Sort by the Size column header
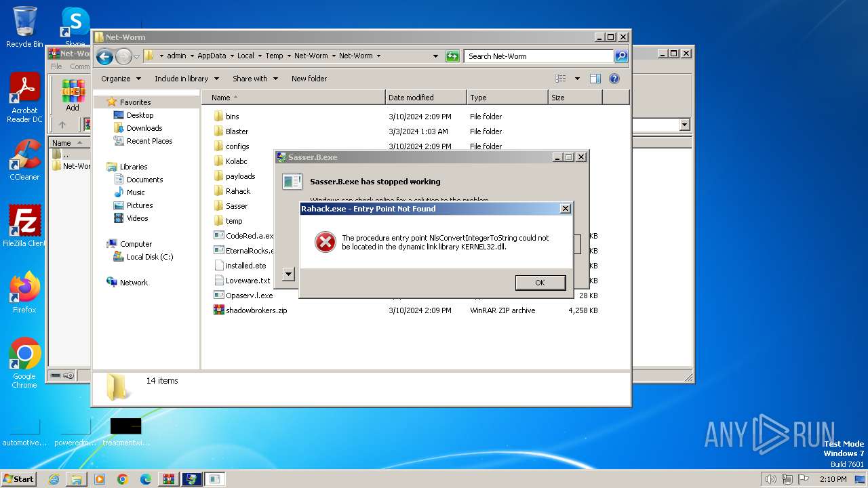The height and width of the screenshot is (488, 868). pyautogui.click(x=575, y=98)
